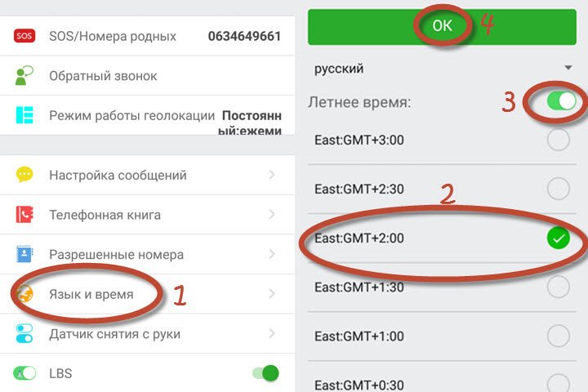The height and width of the screenshot is (392, 588).
Task: Open the callback person icon
Action: [x=24, y=75]
